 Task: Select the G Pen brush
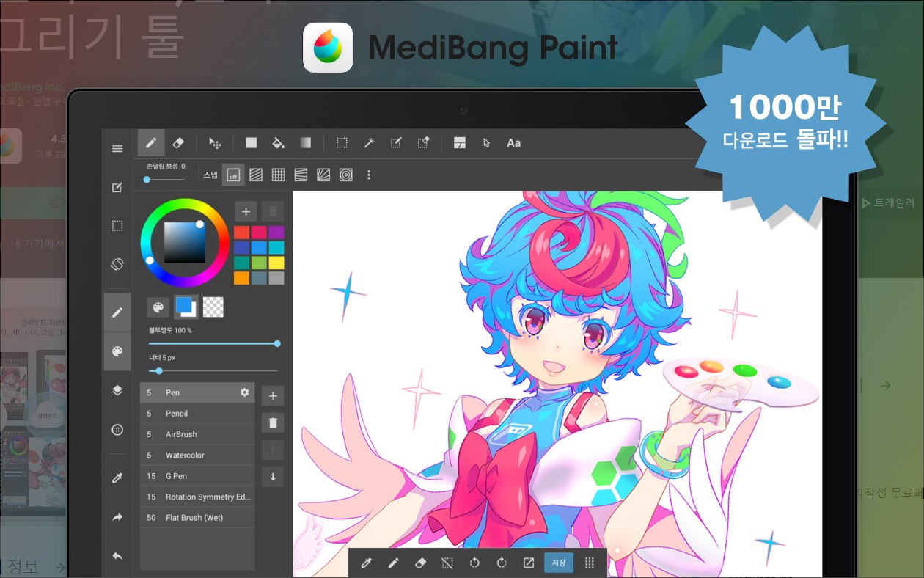[197, 476]
